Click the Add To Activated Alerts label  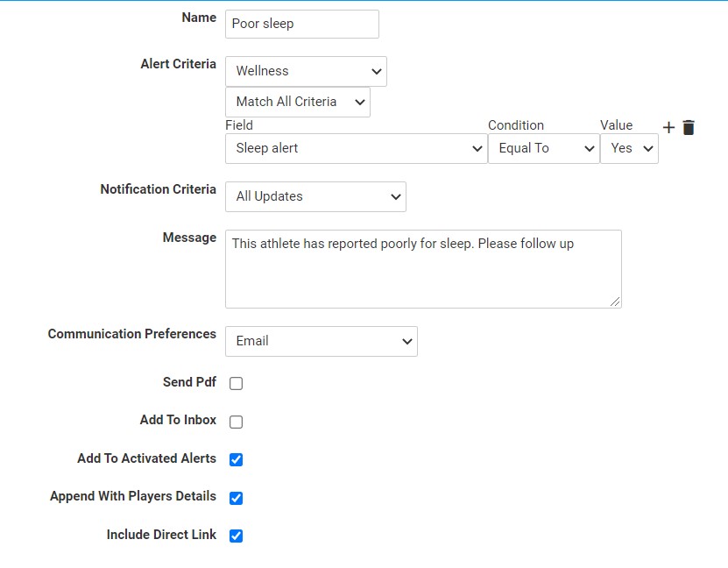coord(146,458)
